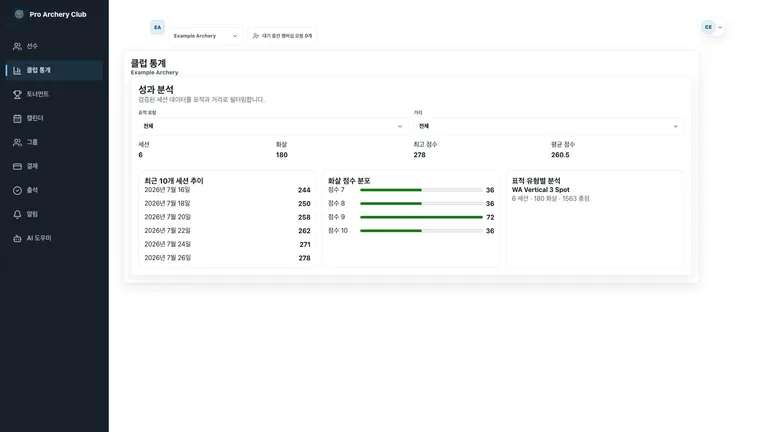Go to 그룹 in the sidebar
Image resolution: width=768 pixels, height=432 pixels.
pos(54,142)
